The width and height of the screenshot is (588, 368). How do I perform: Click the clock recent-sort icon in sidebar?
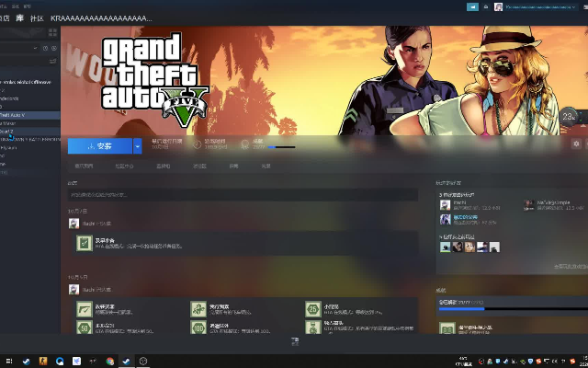(45, 48)
